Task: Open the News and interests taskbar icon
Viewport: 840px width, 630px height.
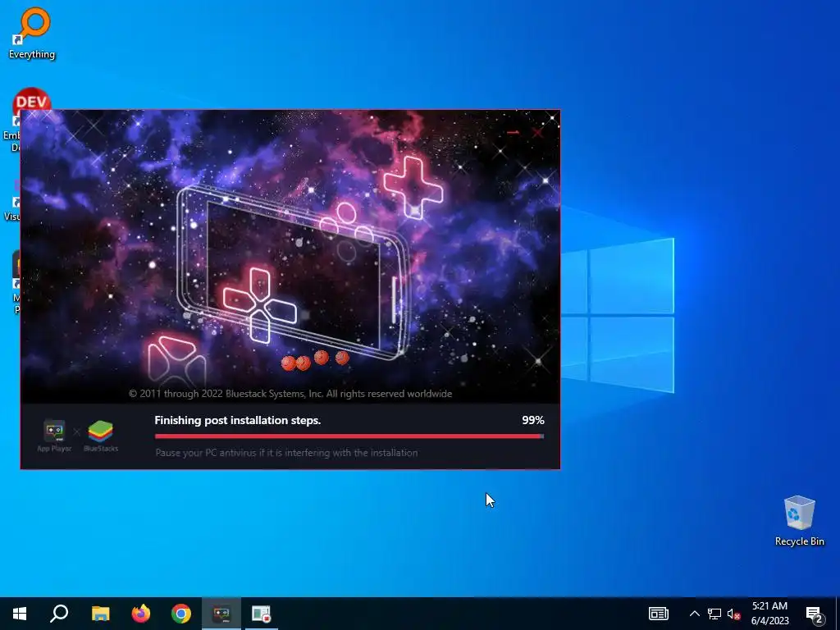Action: click(x=659, y=614)
